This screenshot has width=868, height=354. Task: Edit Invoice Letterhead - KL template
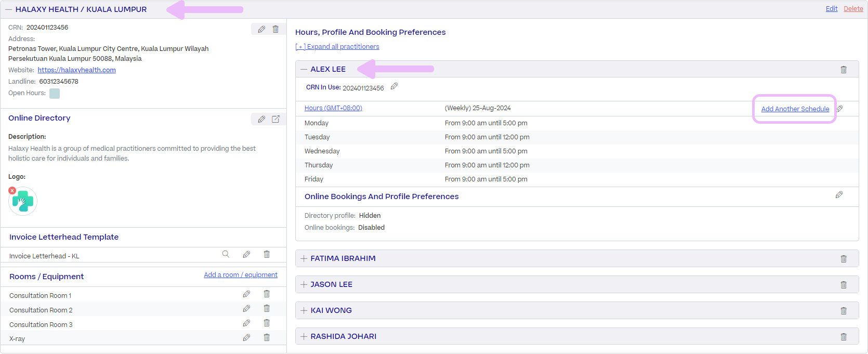click(x=246, y=254)
